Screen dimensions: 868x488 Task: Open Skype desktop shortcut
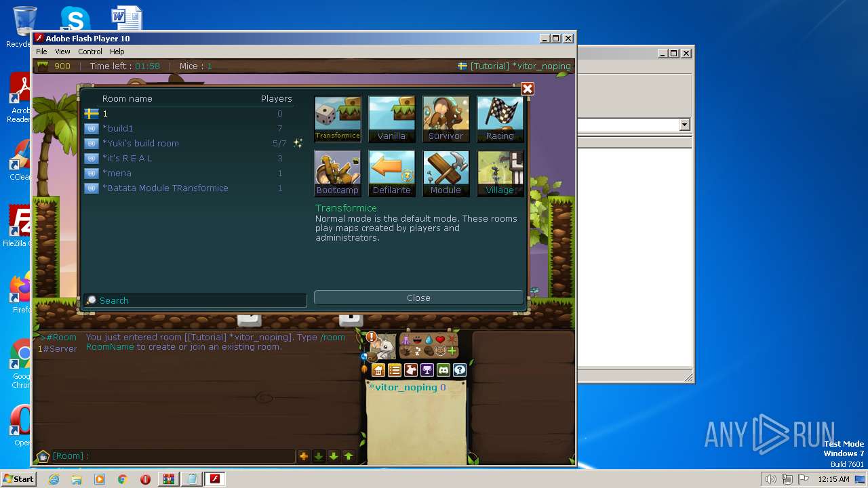pyautogui.click(x=75, y=19)
